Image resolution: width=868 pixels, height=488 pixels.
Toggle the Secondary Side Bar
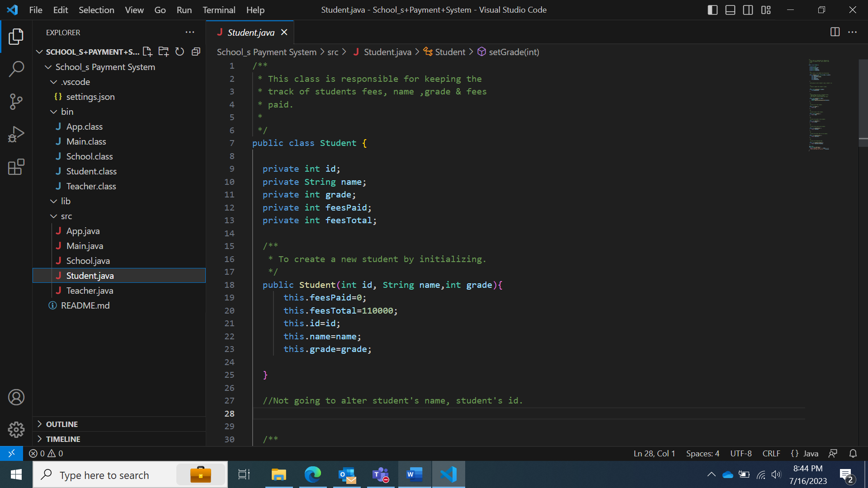pos(748,10)
